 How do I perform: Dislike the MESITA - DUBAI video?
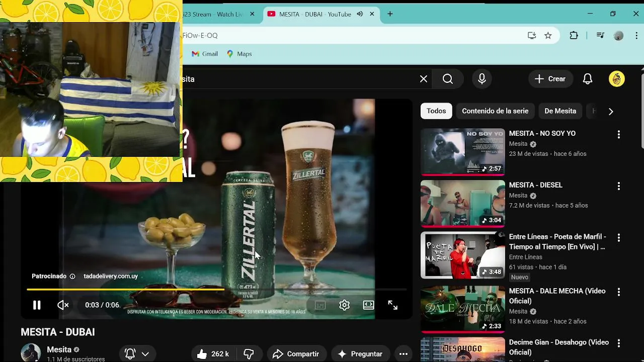[249, 354]
